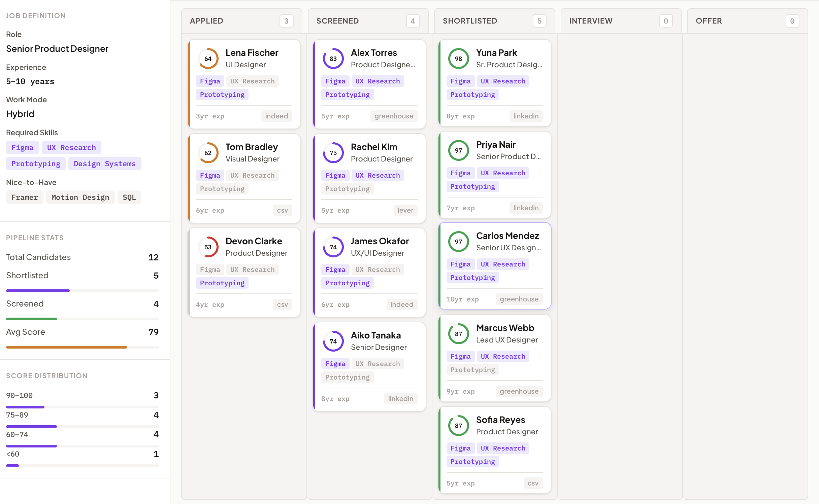Click Alex Torres's purple score ring 83
Screen dimensions: 819x504
333,59
